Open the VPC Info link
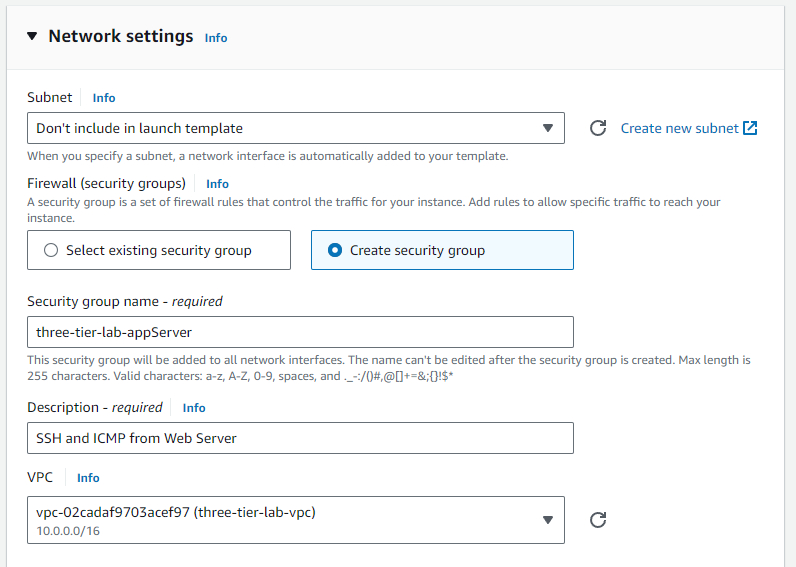Screen dimensions: 796x567 (88, 478)
